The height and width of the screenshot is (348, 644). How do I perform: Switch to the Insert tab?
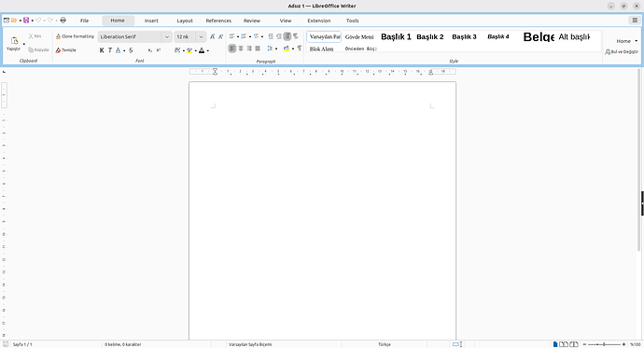click(x=151, y=21)
